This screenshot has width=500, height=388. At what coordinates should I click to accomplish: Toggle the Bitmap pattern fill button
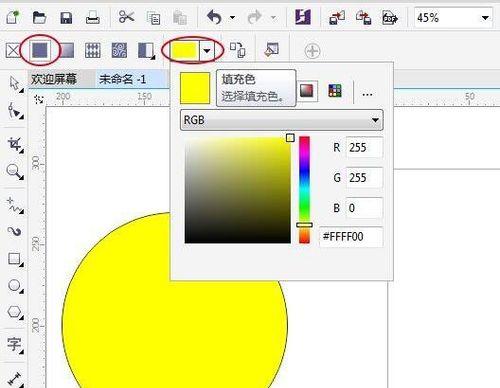[119, 50]
